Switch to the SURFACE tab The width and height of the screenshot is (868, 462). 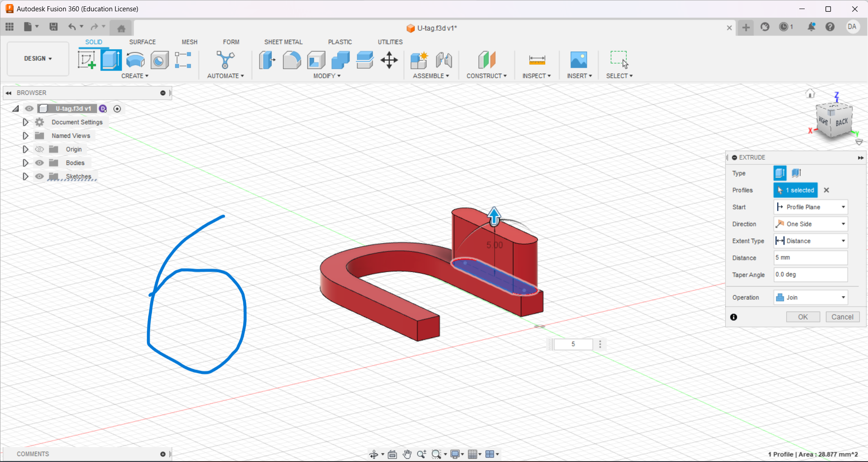point(142,42)
